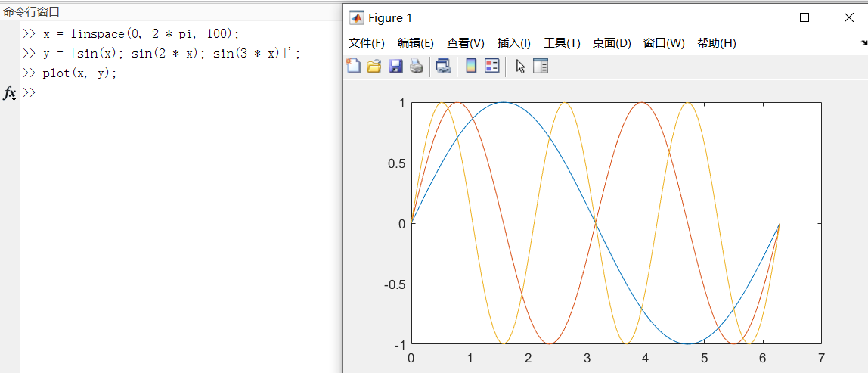Click the -0.5 y-axis tick label
Screen dimensions: 868x373
click(393, 284)
